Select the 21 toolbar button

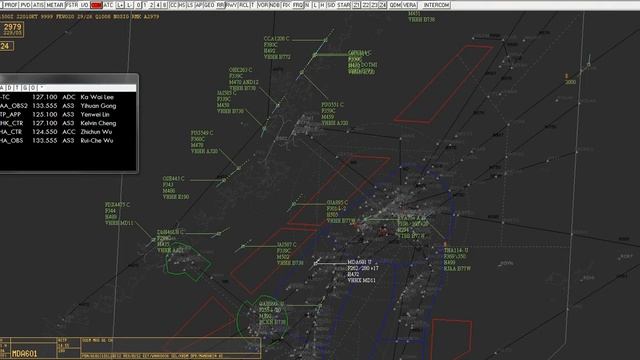coord(356,5)
